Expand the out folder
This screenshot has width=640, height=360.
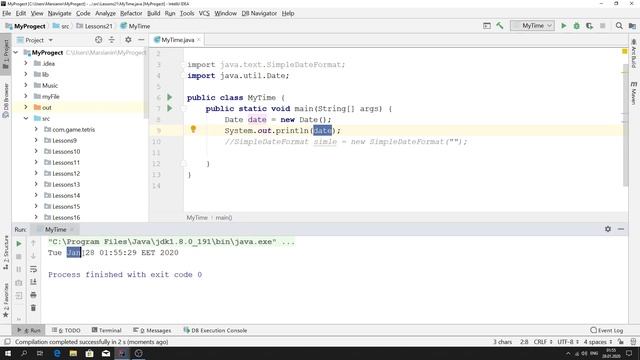pos(26,107)
